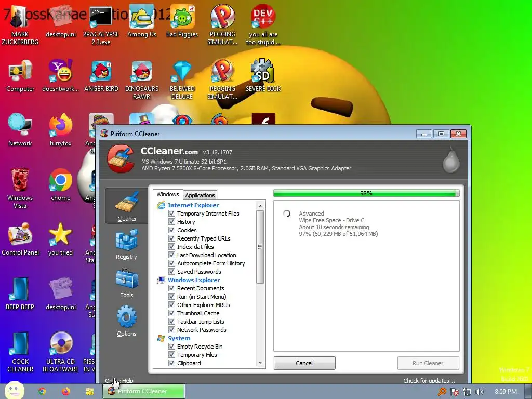Select the ULTRA CD BLOATWARE desktop icon
The height and width of the screenshot is (399, 532).
60,352
